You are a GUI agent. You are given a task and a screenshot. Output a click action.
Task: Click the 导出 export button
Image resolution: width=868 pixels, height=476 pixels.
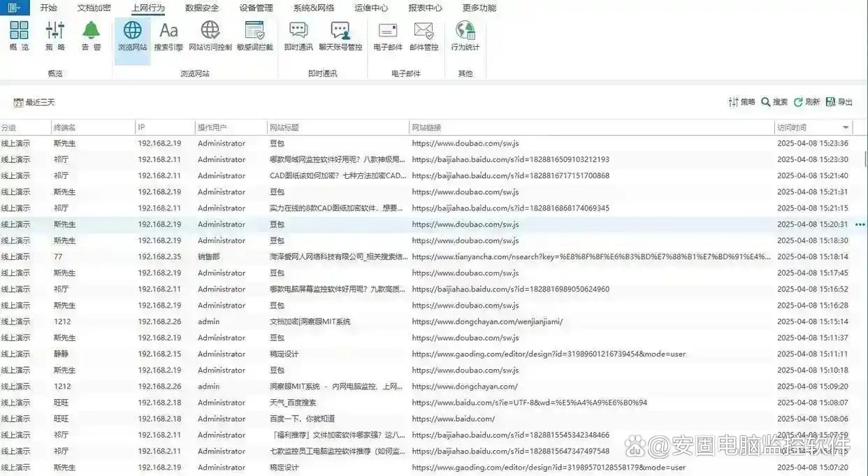pos(839,102)
